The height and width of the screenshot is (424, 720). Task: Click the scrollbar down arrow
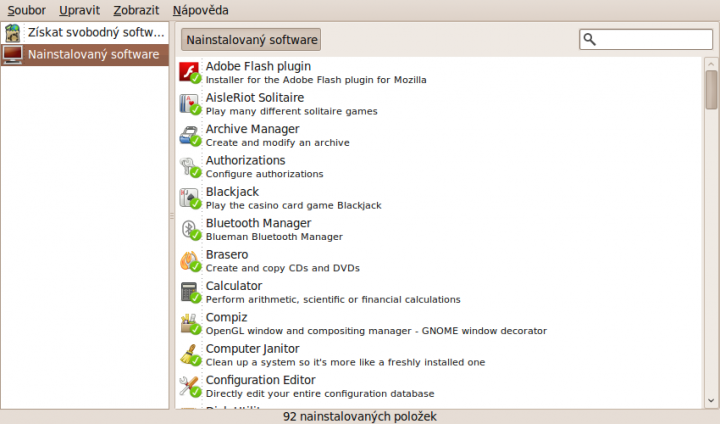(x=711, y=401)
